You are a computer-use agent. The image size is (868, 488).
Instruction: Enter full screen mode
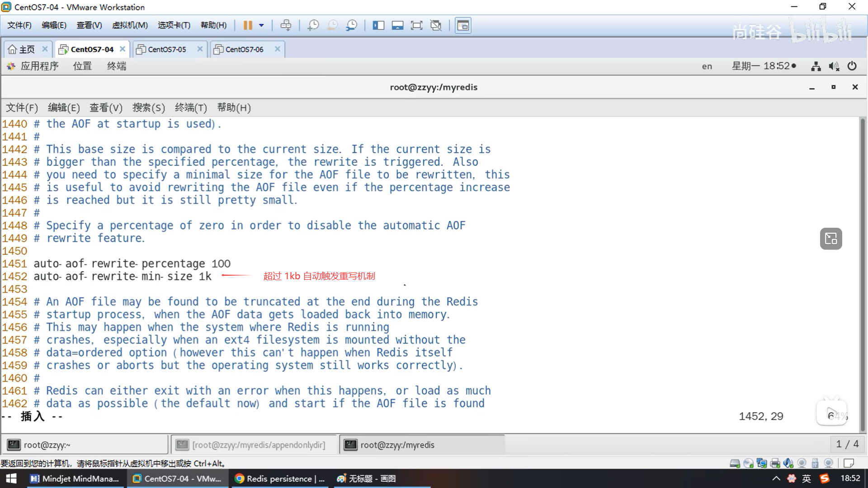tap(416, 25)
